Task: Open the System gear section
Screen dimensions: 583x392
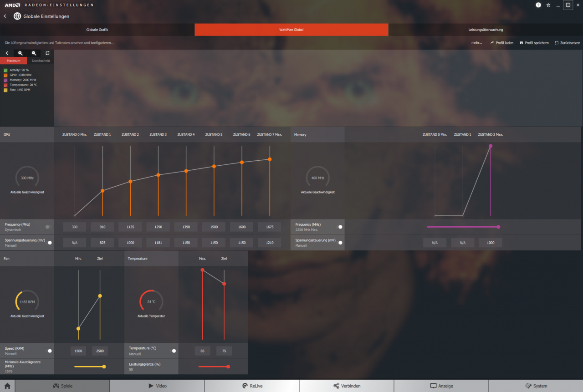Action: (536, 386)
